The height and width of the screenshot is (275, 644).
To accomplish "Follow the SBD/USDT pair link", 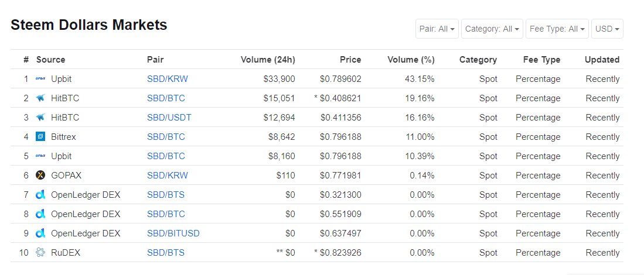I will [169, 117].
